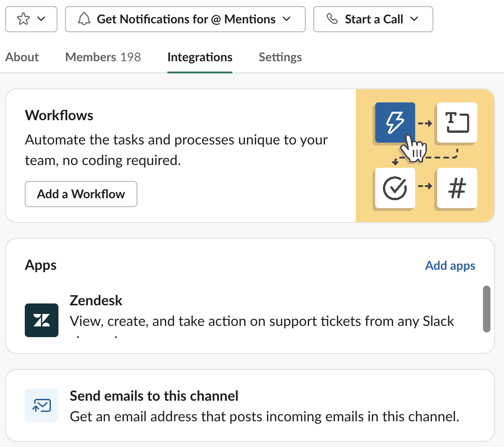Click the text form tile in illustration
The height and width of the screenshot is (447, 504).
(456, 123)
